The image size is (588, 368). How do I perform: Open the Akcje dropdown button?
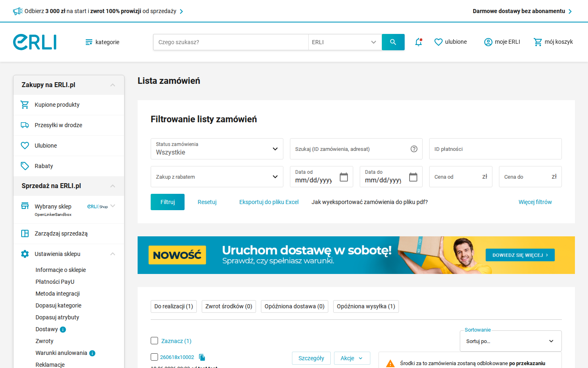point(352,358)
